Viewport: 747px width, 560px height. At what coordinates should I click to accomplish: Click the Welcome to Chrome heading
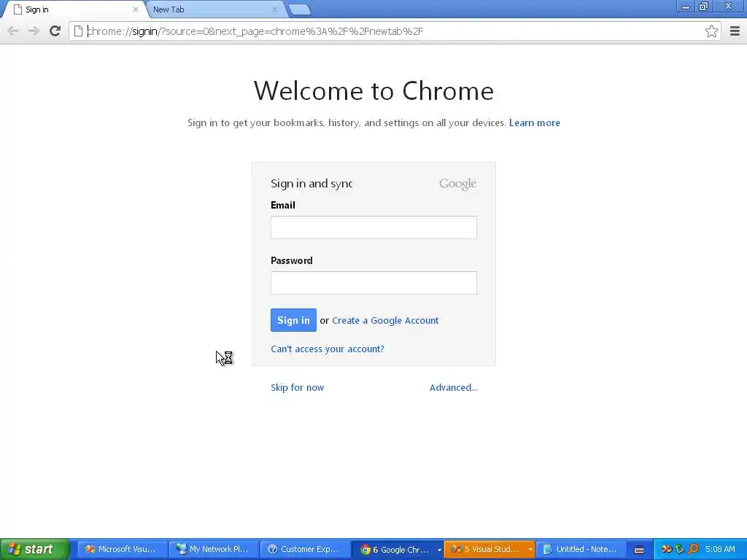point(373,90)
